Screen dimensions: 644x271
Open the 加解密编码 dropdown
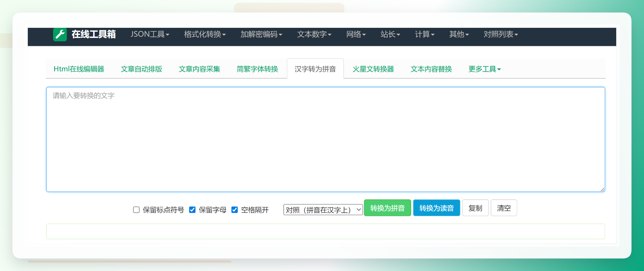click(x=262, y=34)
